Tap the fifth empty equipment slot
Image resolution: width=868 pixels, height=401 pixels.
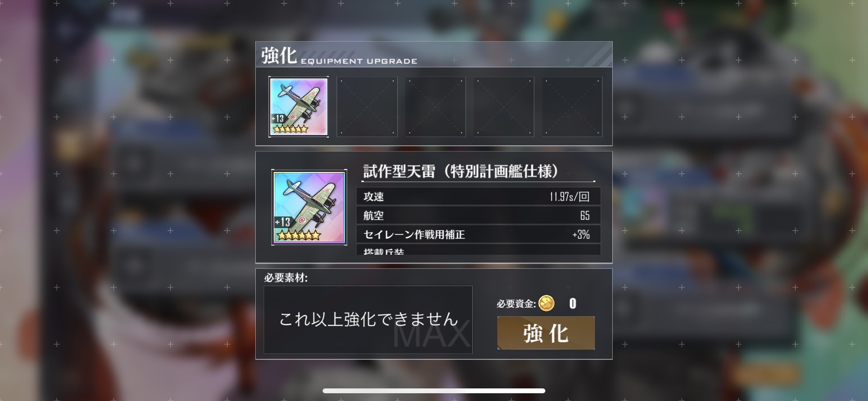[x=572, y=107]
